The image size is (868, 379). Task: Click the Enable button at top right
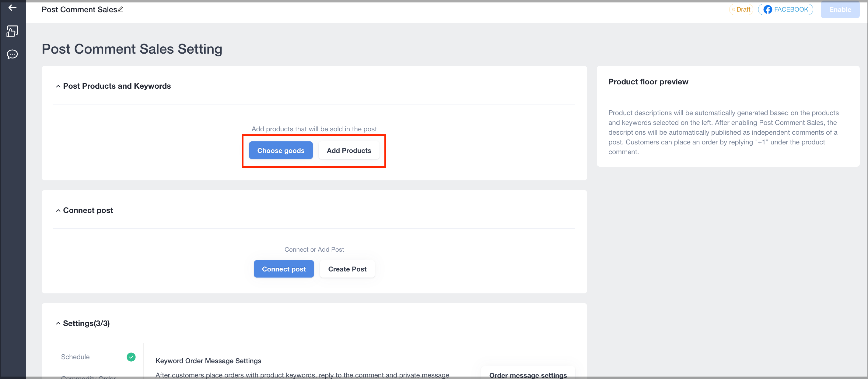pos(840,9)
